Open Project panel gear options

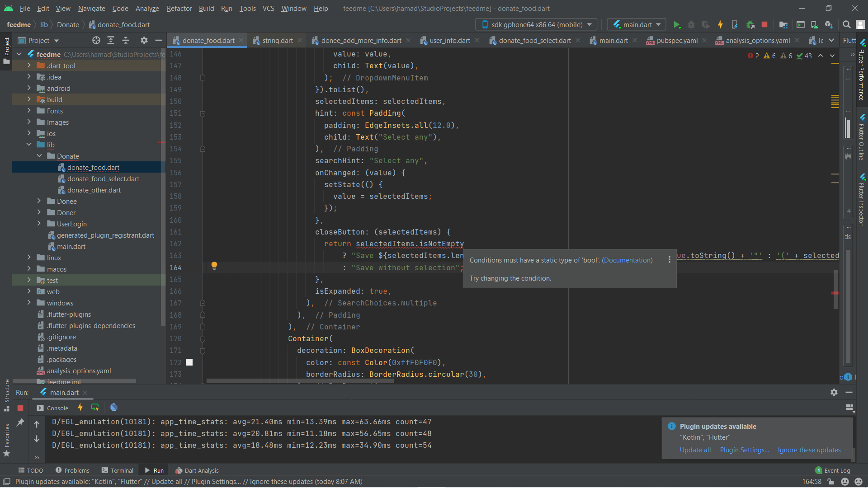pyautogui.click(x=144, y=41)
